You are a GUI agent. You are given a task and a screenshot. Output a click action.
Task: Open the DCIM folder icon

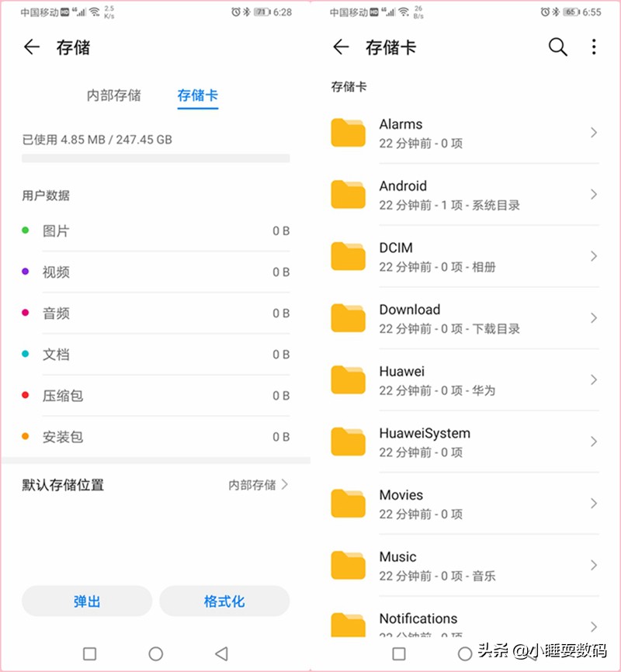point(347,256)
